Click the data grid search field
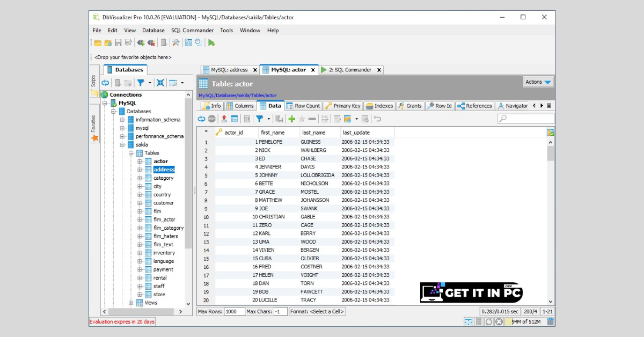 [x=526, y=119]
